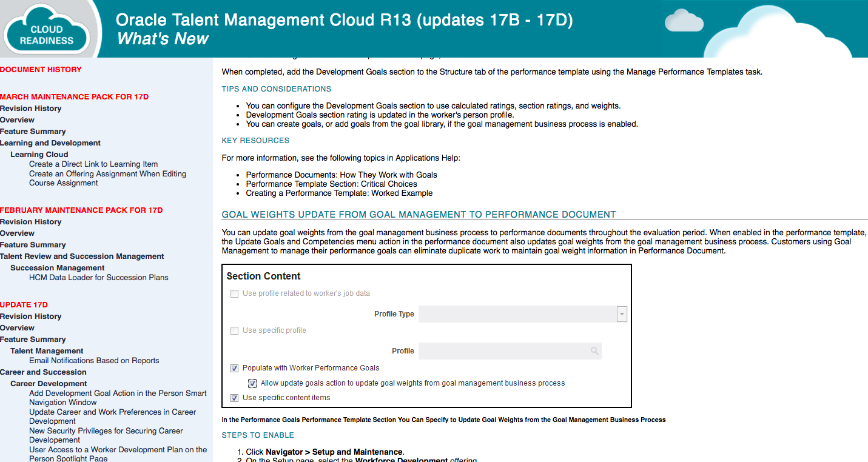Select 'HCM Data Loader for Succession Plans'
Image resolution: width=868 pixels, height=462 pixels.
99,278
